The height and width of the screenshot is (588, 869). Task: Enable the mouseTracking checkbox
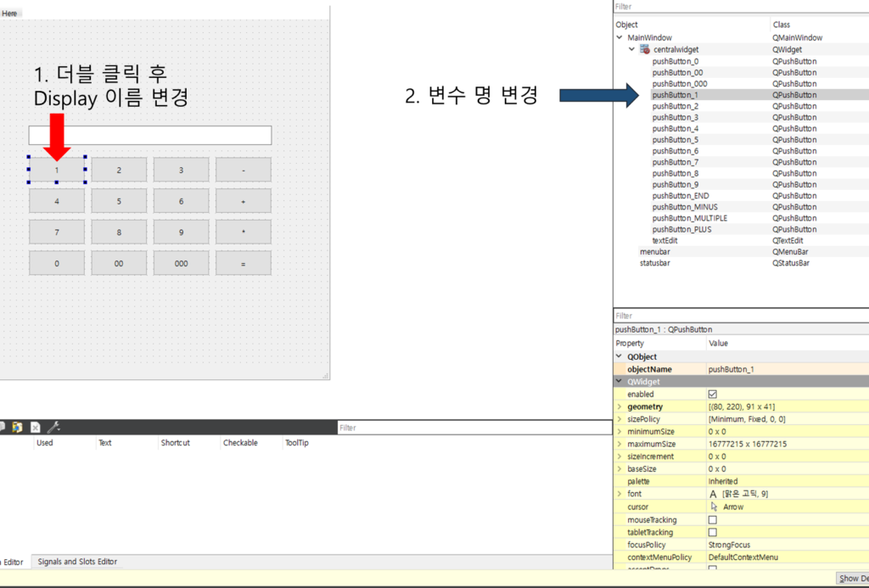coord(713,519)
